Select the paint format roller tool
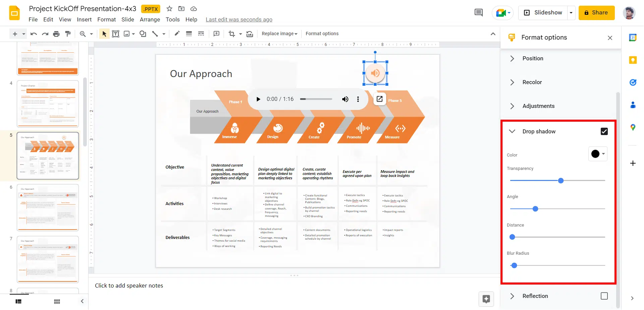The width and height of the screenshot is (644, 310). point(68,34)
